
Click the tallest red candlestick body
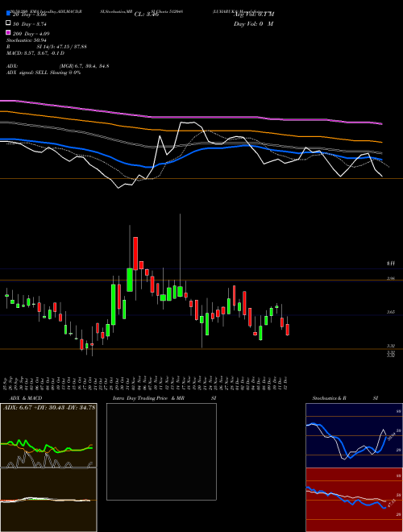135,253
